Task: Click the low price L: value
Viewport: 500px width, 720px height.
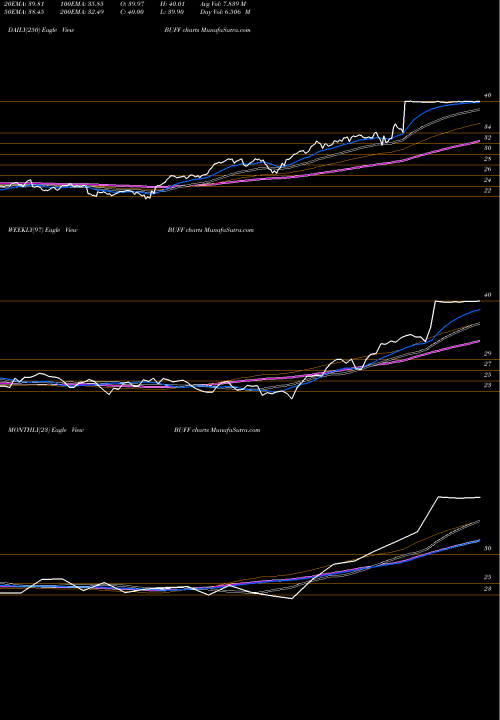Action: tap(174, 12)
